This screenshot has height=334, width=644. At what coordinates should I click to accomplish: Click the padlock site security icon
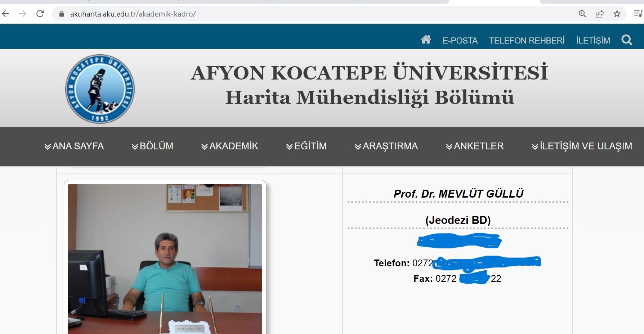[62, 14]
